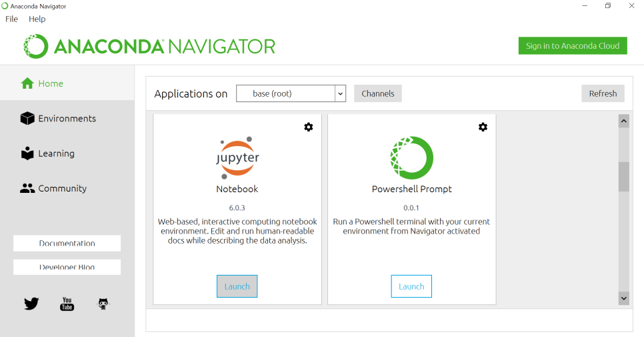The width and height of the screenshot is (644, 337).
Task: Expand the base (root) environment dropdown
Action: (291, 93)
